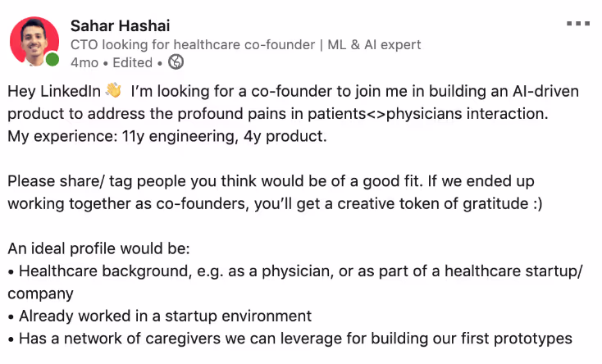Click the waving hand emoji
The width and height of the screenshot is (602, 364).
[114, 91]
